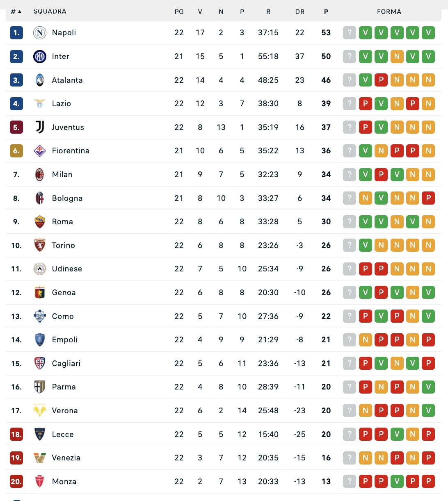Click Verona's green V form badge
The height and width of the screenshot is (501, 448).
[x=428, y=411]
